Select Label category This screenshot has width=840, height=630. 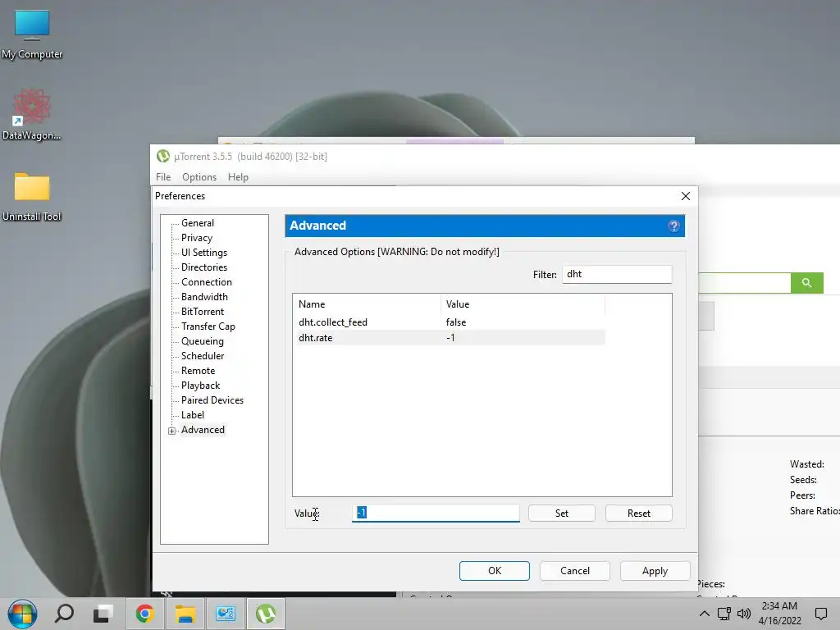[192, 415]
